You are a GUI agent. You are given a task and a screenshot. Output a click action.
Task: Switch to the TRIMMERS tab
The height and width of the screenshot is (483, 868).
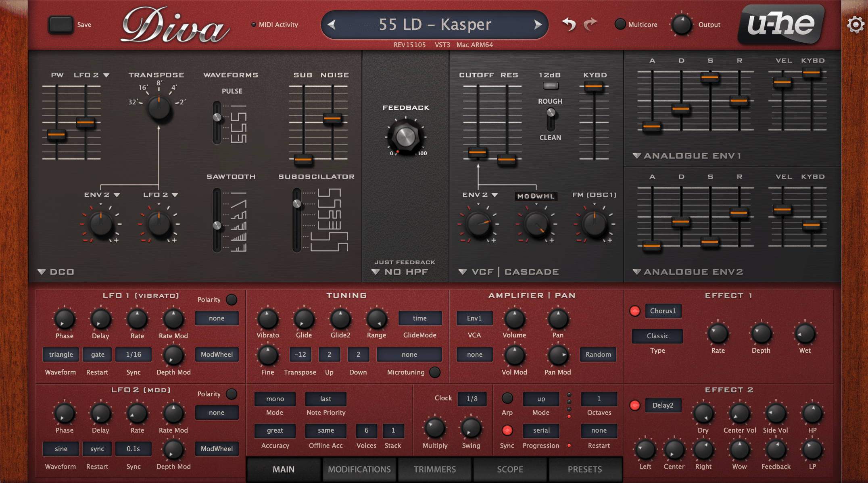(434, 469)
